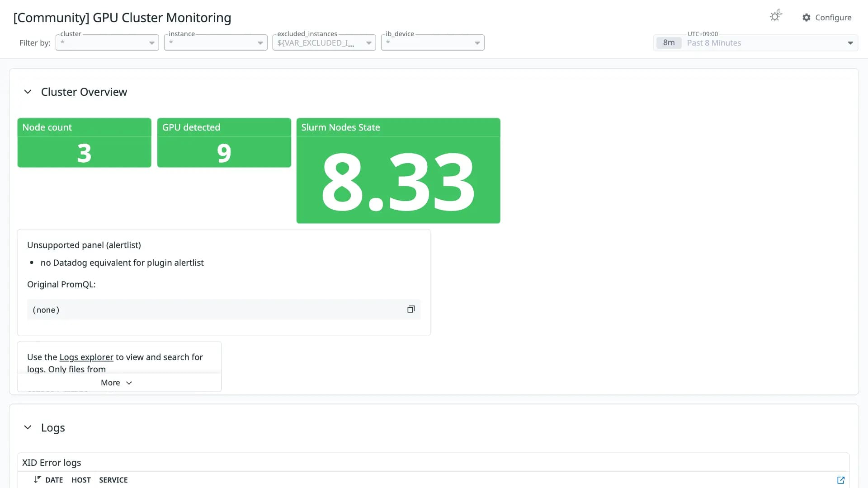
Task: Click the SERVICE column header
Action: 113,480
